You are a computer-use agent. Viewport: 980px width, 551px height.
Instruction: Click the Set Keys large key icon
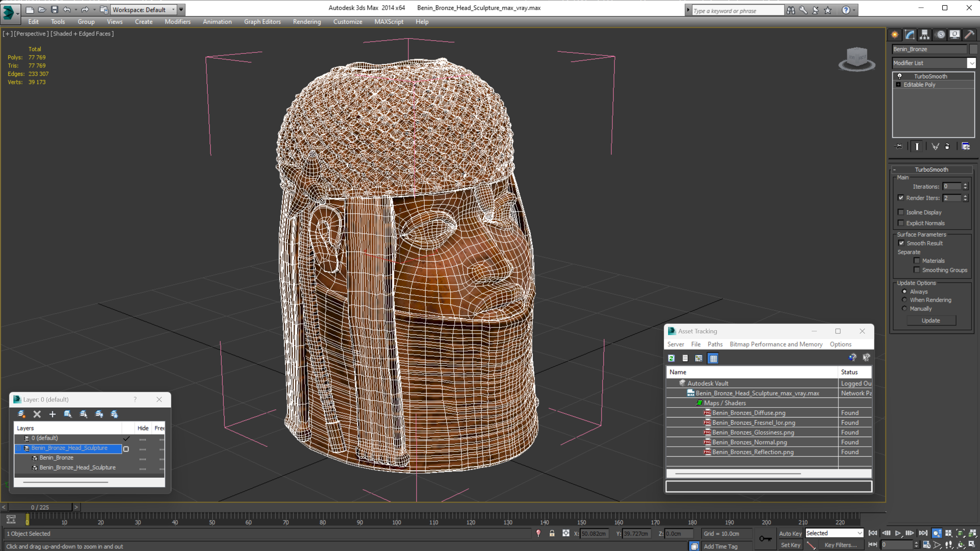coord(765,538)
